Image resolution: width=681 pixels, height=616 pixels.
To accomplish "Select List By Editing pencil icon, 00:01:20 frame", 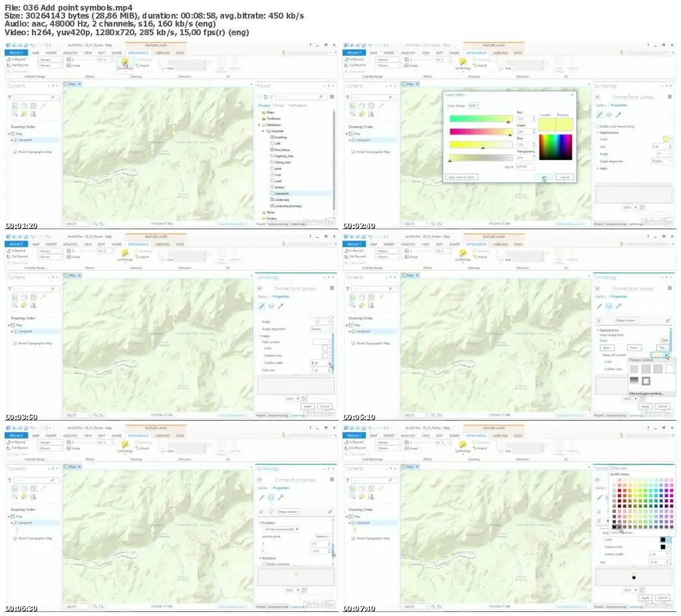I will point(43,106).
